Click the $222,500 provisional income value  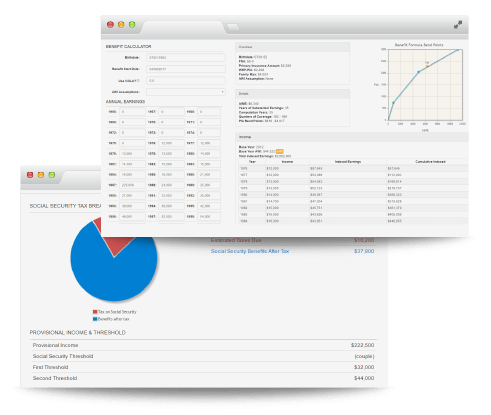coord(362,345)
